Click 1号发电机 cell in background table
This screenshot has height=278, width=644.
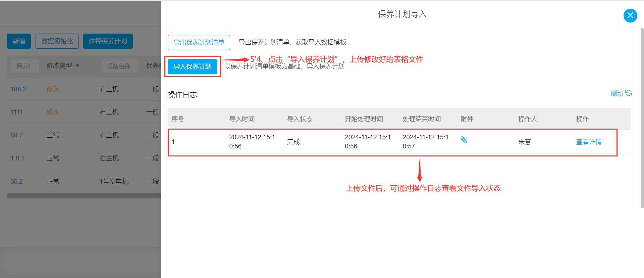tap(114, 181)
